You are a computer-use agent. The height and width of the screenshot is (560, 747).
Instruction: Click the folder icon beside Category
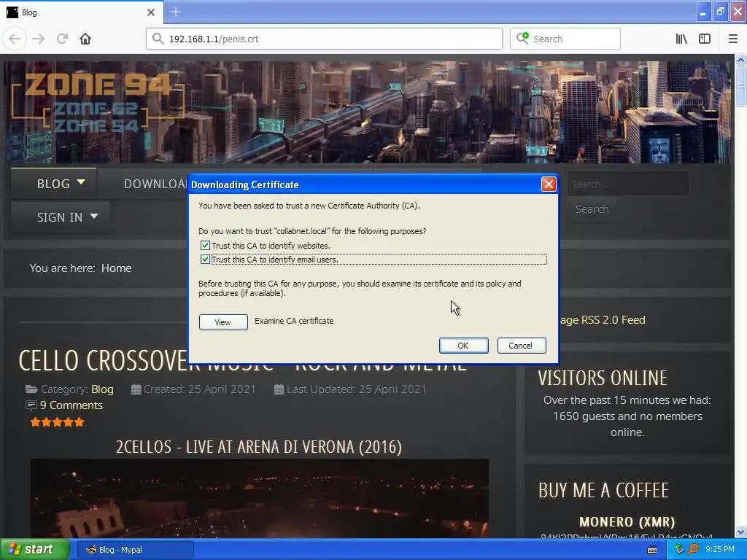(x=31, y=389)
